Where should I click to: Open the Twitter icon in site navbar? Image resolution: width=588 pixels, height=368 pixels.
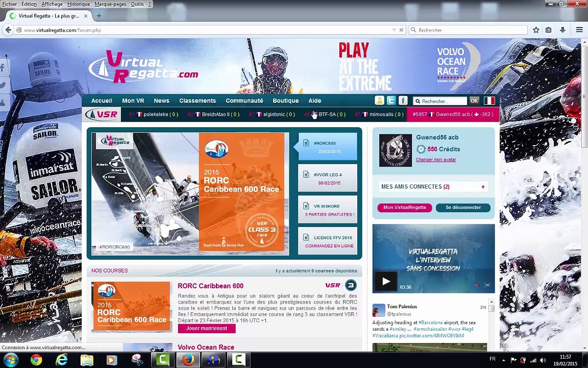tap(391, 101)
